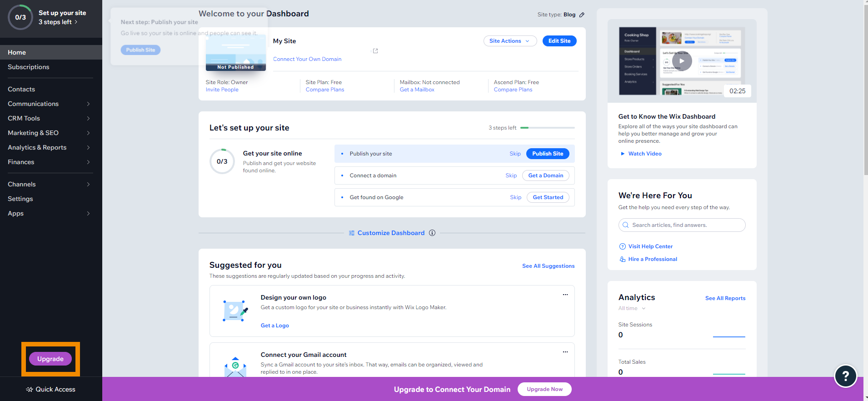
Task: Skip the Connect a domain step
Action: 511,175
